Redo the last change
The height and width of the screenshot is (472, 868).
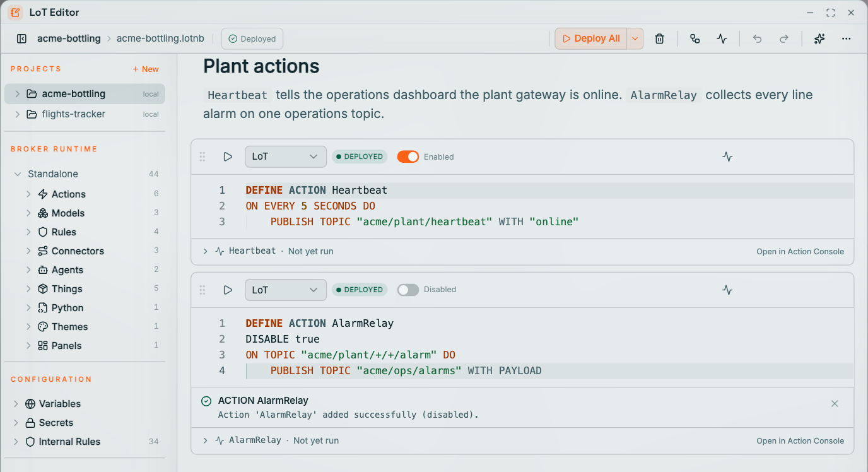point(784,38)
